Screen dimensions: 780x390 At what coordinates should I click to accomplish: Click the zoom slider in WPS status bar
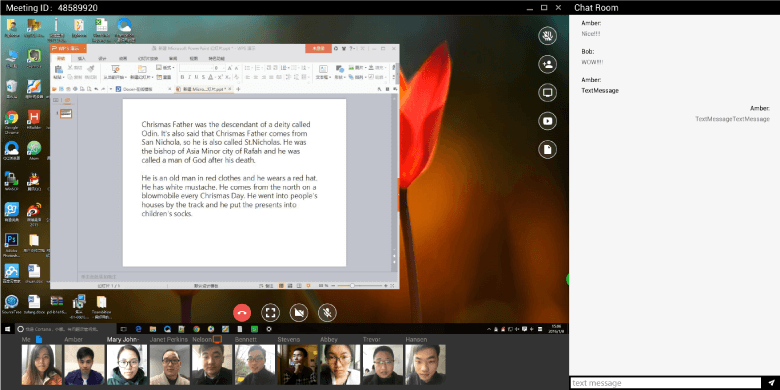(360, 286)
